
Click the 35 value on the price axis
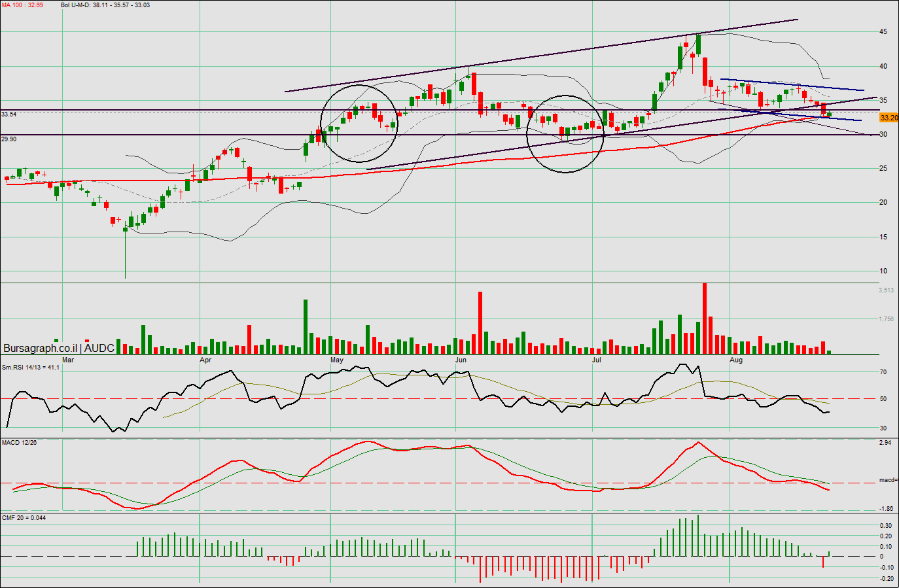883,100
